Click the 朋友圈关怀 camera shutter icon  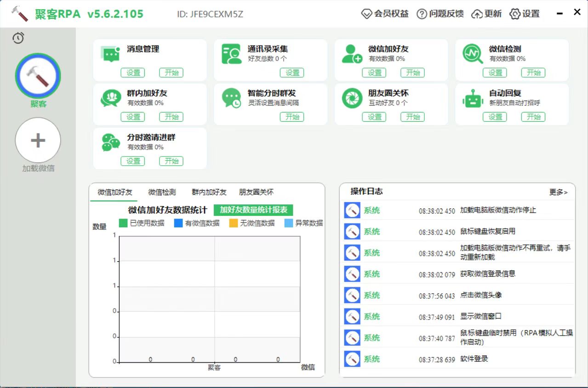click(x=352, y=98)
